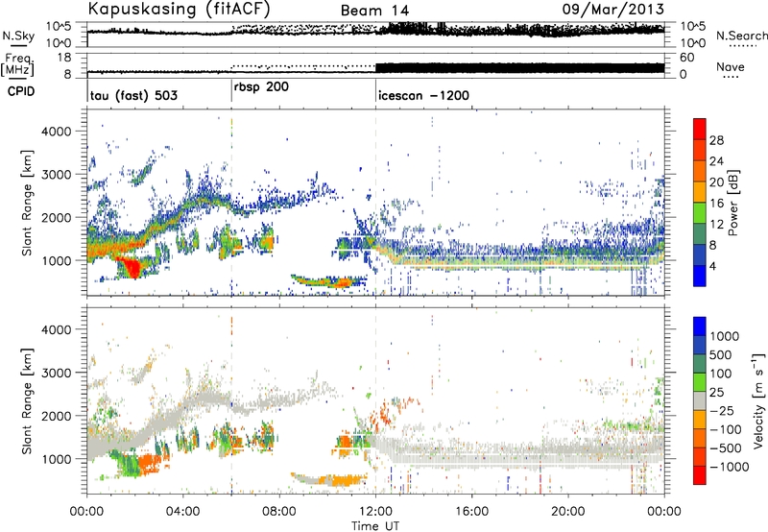Click the 'Freq. [MHz]' label
Image resolution: width=768 pixels, height=532 pixels.
click(x=18, y=65)
